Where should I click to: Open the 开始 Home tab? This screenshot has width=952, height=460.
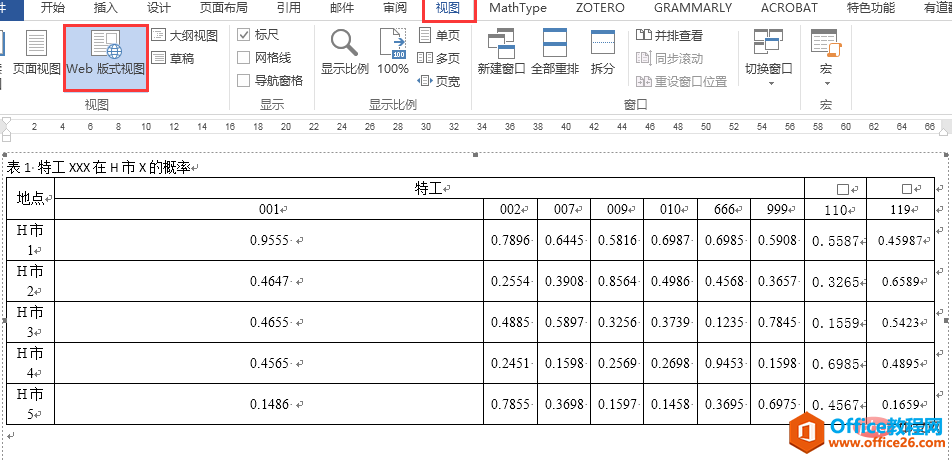[x=53, y=8]
